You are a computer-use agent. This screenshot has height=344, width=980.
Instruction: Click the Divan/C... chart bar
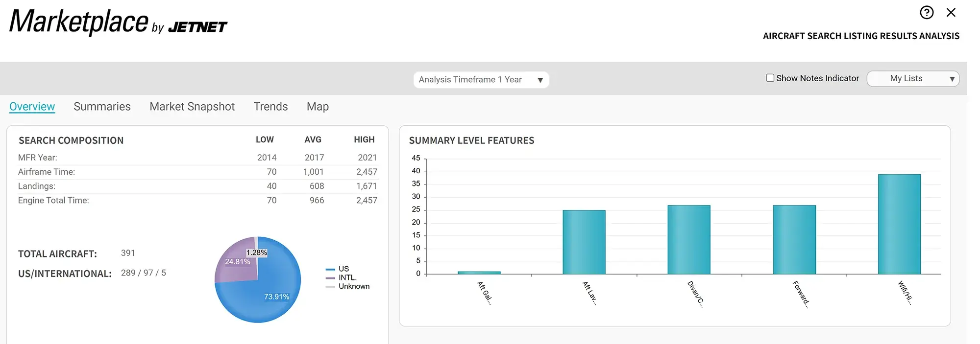tap(688, 240)
